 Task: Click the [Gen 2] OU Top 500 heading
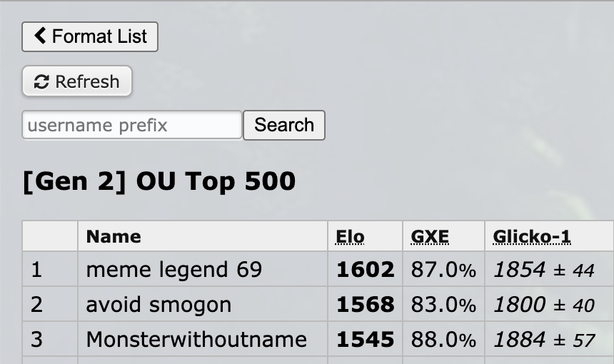159,181
